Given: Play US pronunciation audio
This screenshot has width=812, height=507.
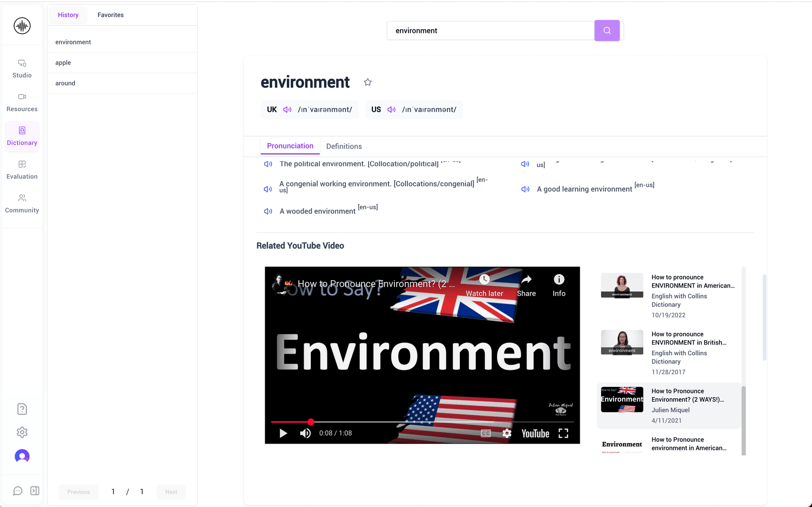Looking at the screenshot, I should (x=392, y=110).
